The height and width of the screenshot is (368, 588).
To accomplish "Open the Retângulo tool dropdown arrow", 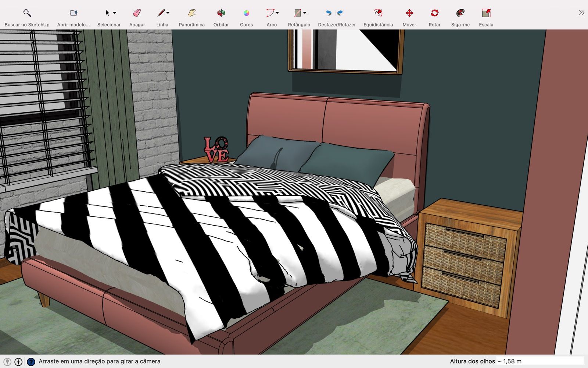I will click(305, 13).
